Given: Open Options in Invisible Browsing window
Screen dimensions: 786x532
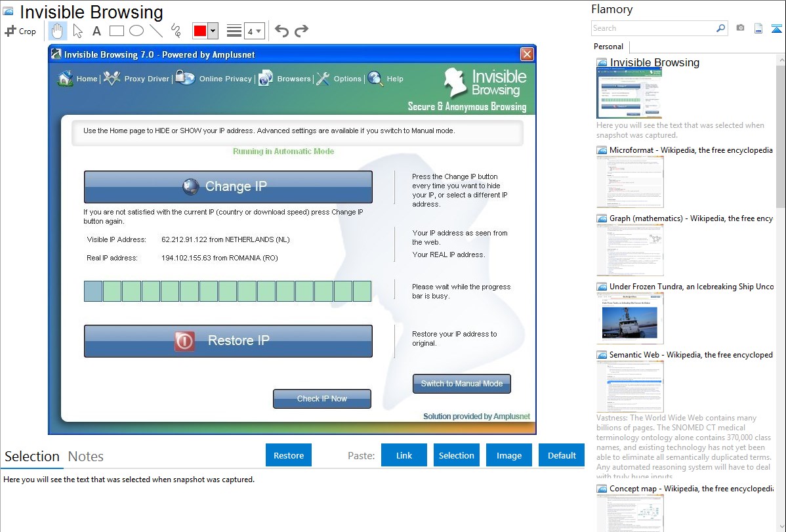Looking at the screenshot, I should pyautogui.click(x=347, y=79).
